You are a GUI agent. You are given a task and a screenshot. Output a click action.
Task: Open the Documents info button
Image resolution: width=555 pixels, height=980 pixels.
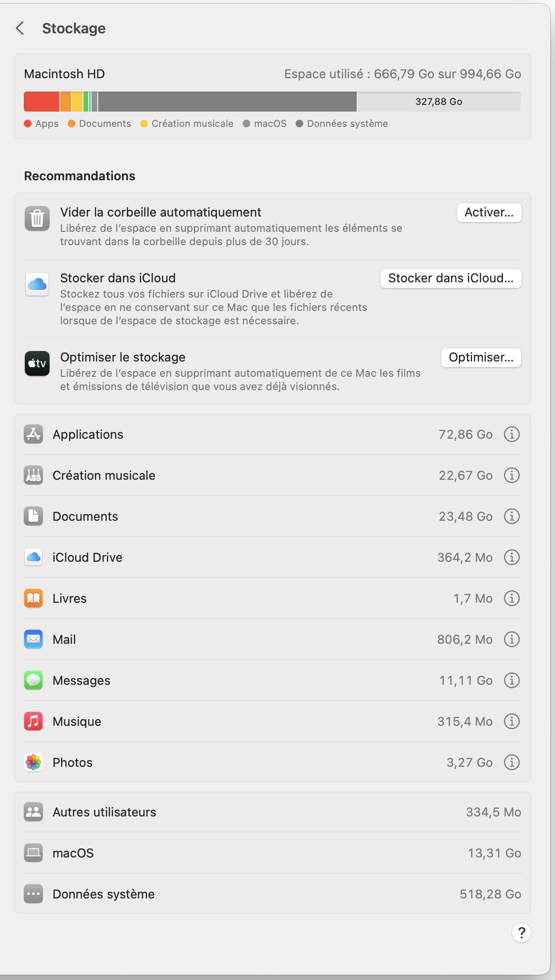pos(512,516)
